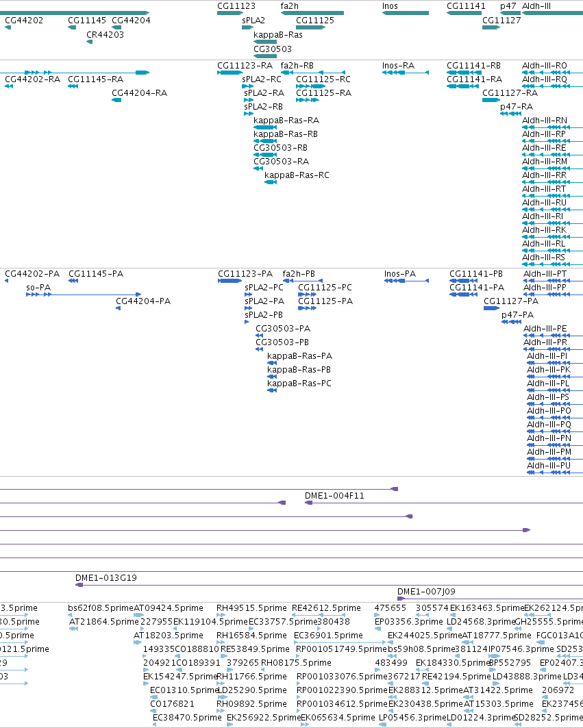
Task: Select transcript kappaB-Ras-RB
Action: coord(286,134)
